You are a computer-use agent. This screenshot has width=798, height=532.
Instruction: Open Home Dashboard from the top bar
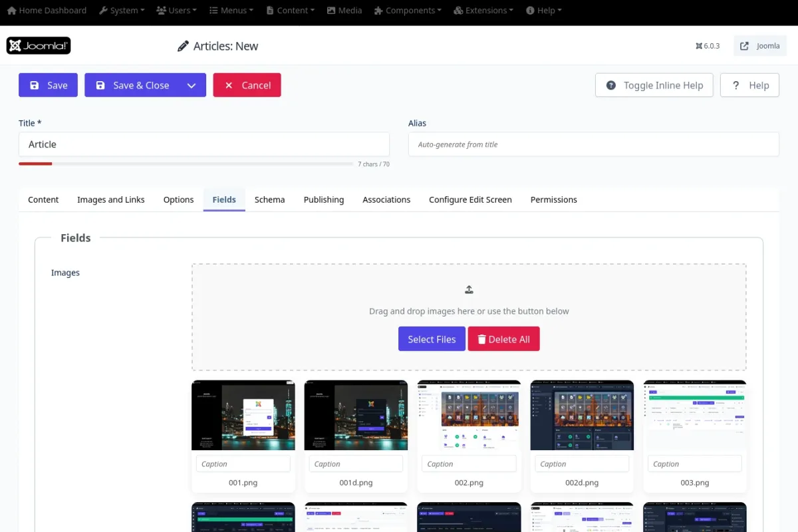tap(47, 11)
